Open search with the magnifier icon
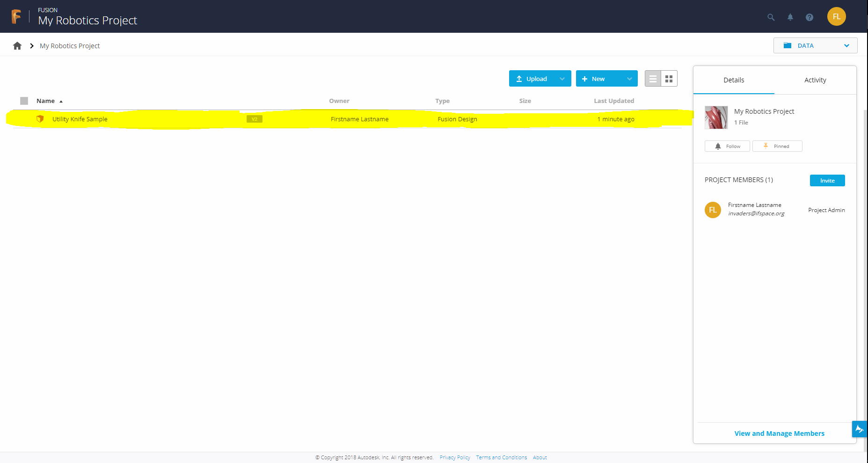This screenshot has height=463, width=868. pos(771,17)
